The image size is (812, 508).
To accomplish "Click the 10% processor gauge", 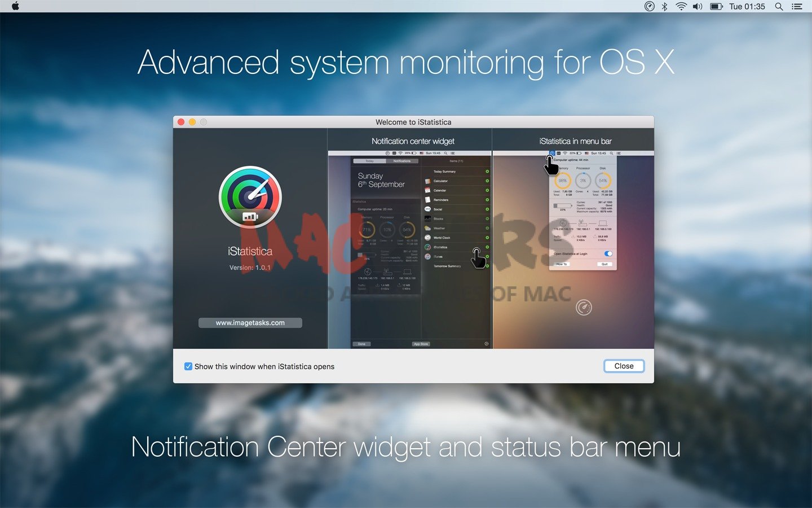I will coord(387,230).
